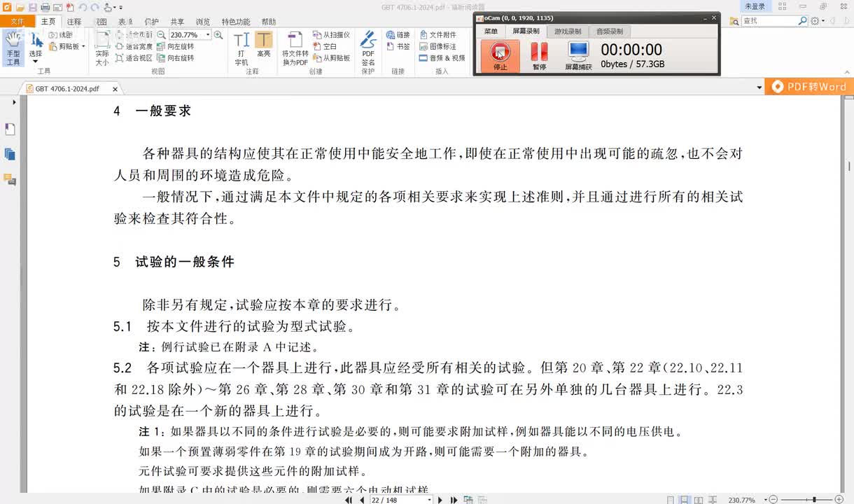Viewport: 854px width, 504px height.
Task: Open oCam Menu (菜单) tab
Action: coord(491,31)
